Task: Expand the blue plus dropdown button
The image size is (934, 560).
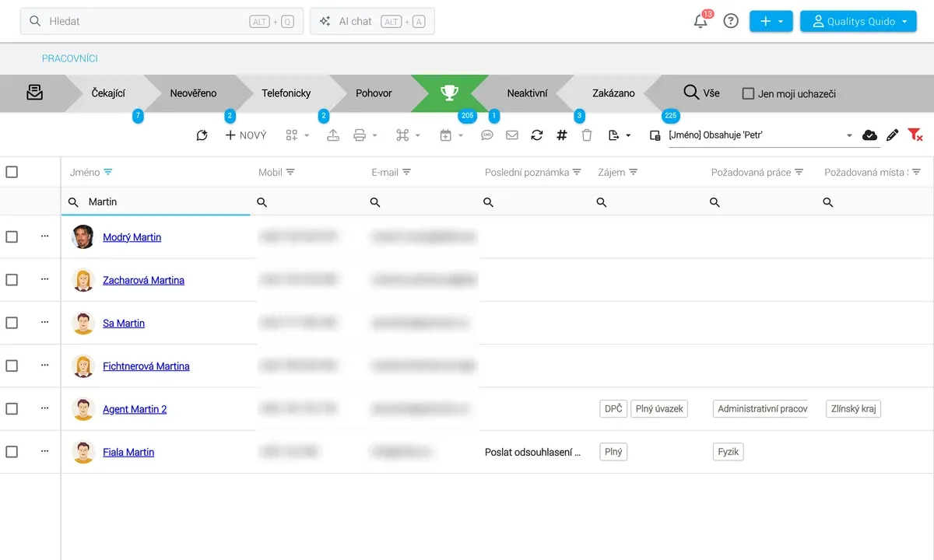Action: coord(771,22)
